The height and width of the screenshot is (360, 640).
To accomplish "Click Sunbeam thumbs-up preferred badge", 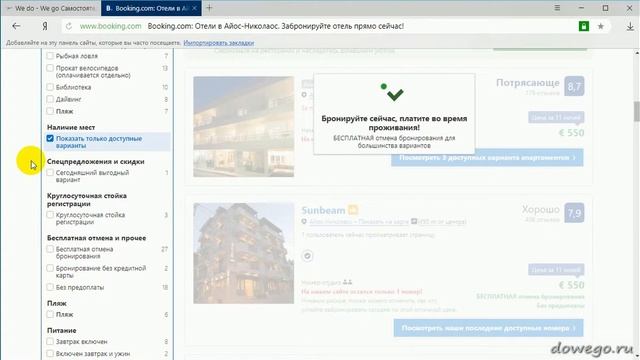I will [353, 210].
